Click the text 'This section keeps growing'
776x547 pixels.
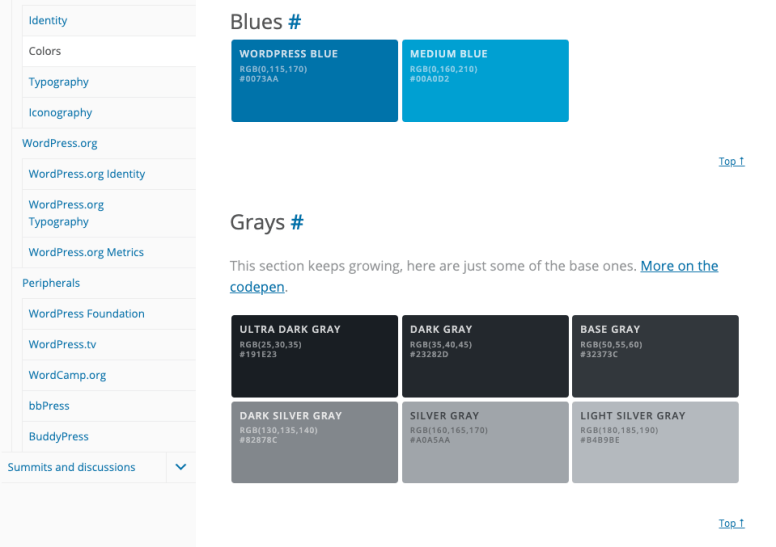coord(316,266)
